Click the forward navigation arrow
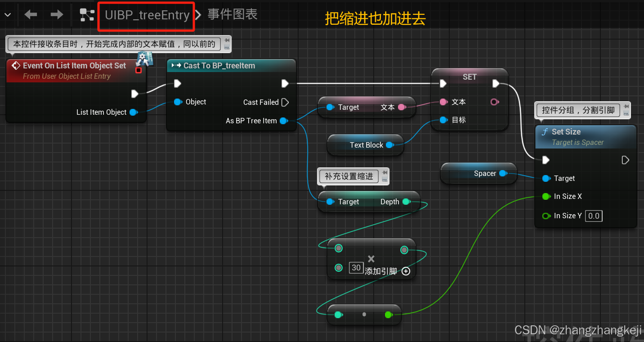644x342 pixels. coord(56,14)
